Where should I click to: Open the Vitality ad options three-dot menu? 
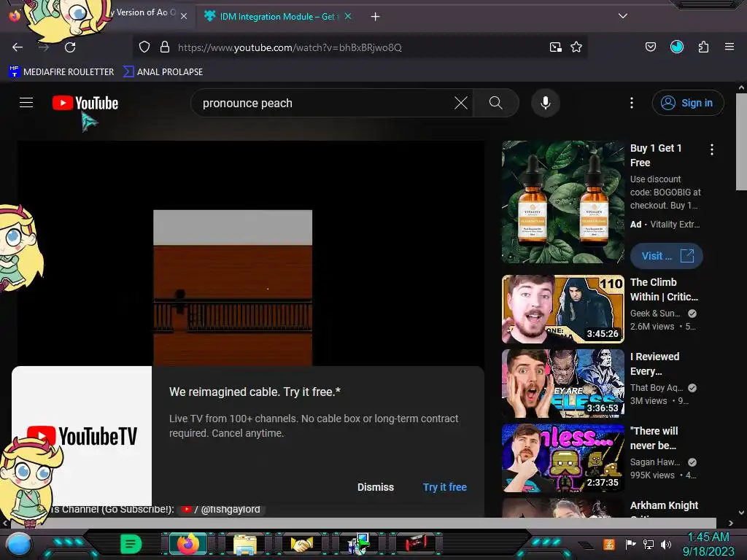click(712, 150)
